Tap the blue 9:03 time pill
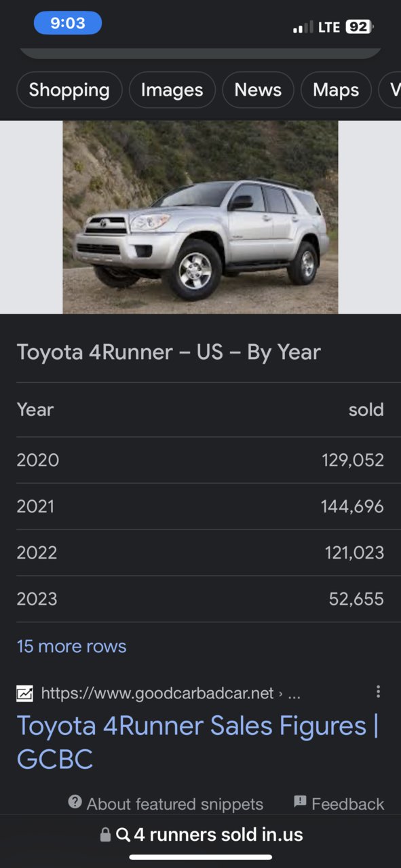Screen dimensions: 401x868 pyautogui.click(x=68, y=23)
